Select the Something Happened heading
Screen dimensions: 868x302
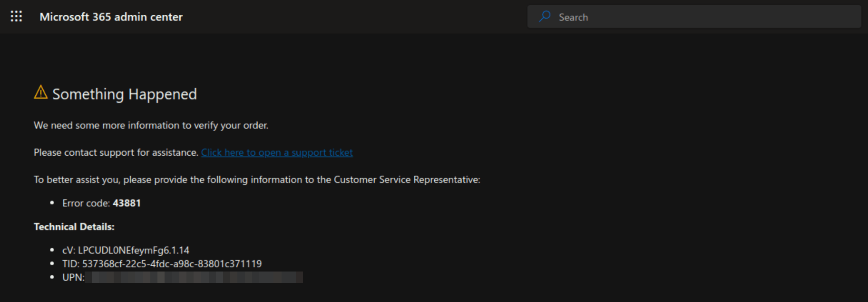[x=125, y=94]
